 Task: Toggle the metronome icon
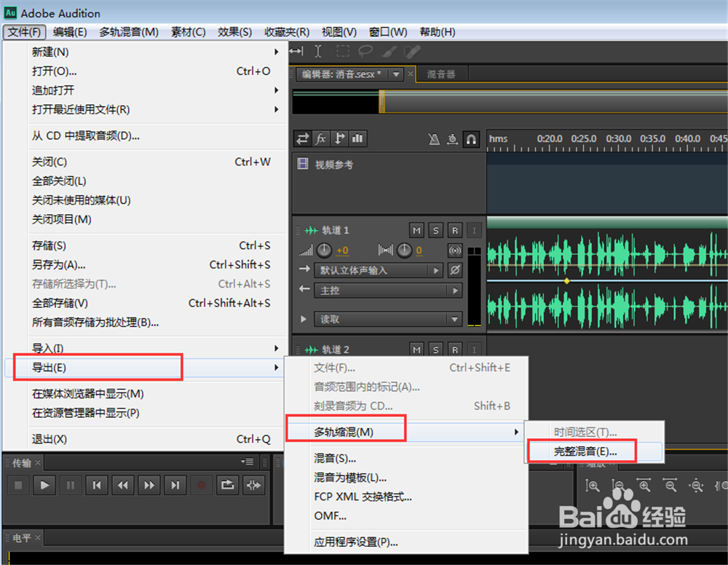pyautogui.click(x=434, y=139)
